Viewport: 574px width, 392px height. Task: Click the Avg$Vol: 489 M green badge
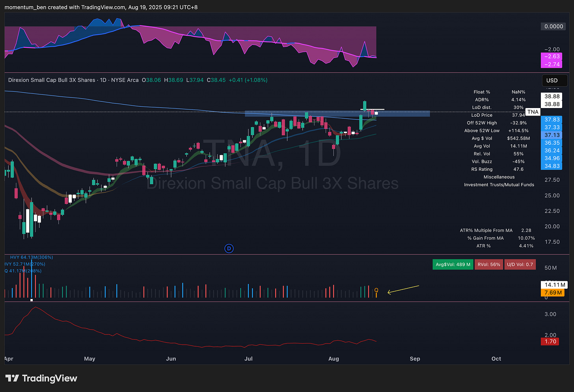click(x=453, y=264)
